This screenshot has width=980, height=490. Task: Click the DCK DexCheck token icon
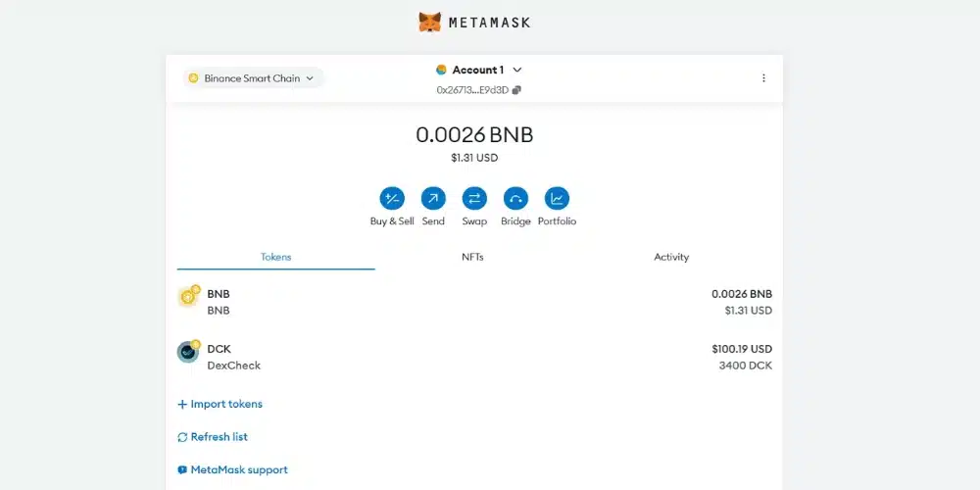(x=188, y=352)
